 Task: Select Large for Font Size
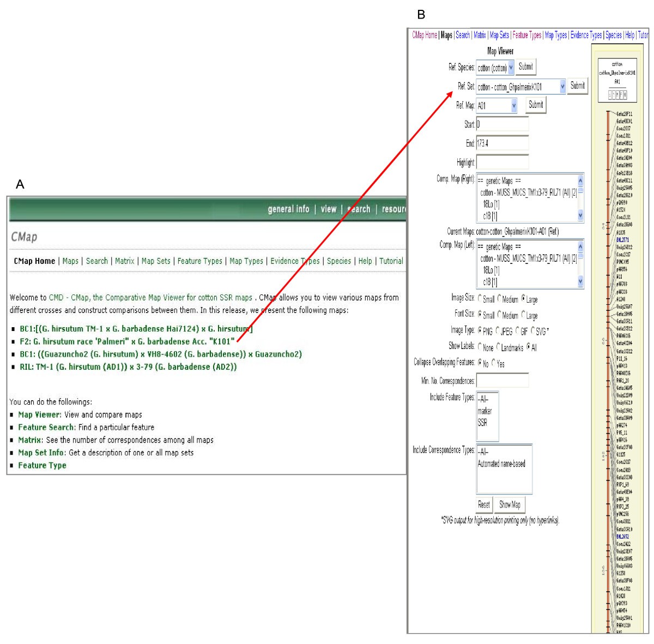coord(523,315)
